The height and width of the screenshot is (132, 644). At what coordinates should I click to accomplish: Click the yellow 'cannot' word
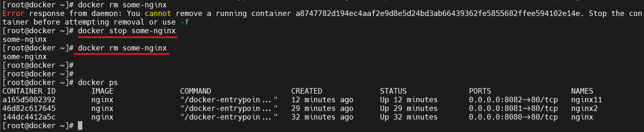(x=158, y=14)
